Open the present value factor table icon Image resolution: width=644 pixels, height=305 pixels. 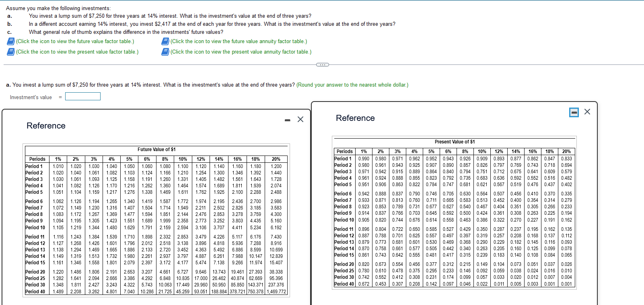point(11,52)
